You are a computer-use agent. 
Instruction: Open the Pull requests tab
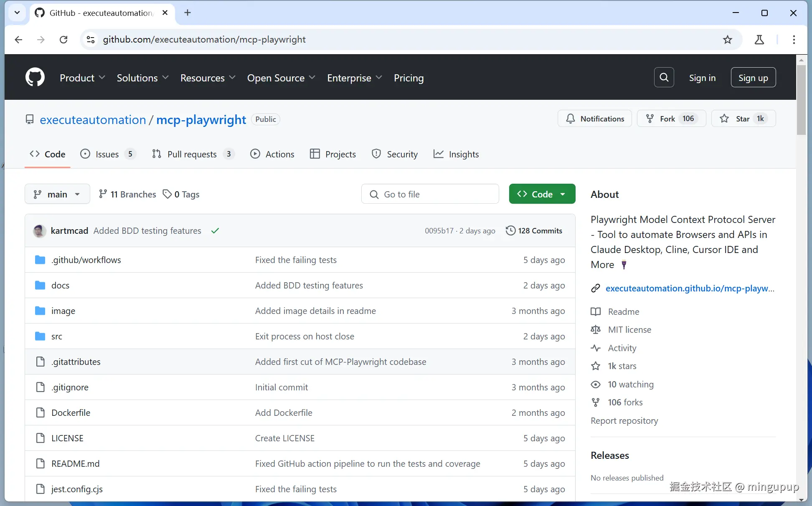(x=192, y=154)
